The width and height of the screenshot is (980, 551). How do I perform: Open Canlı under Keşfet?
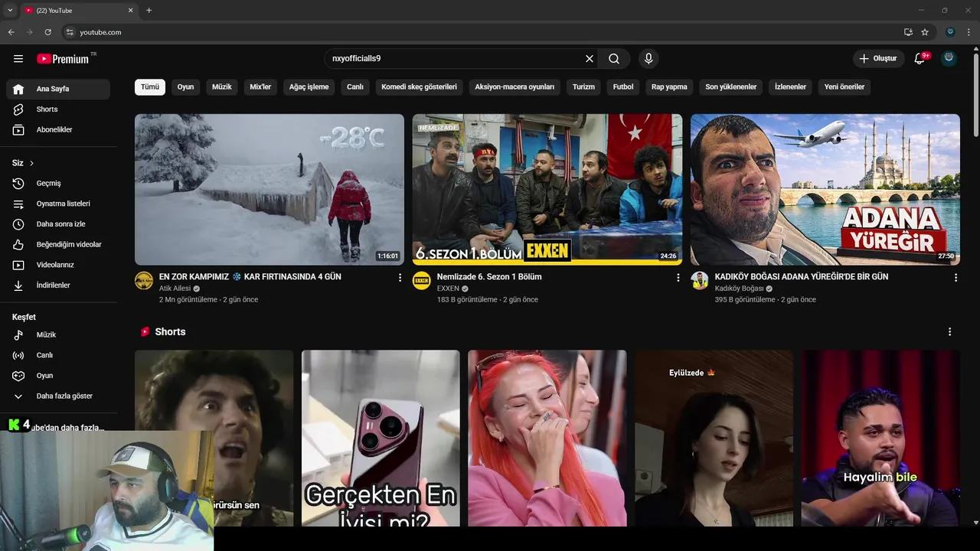click(58, 355)
